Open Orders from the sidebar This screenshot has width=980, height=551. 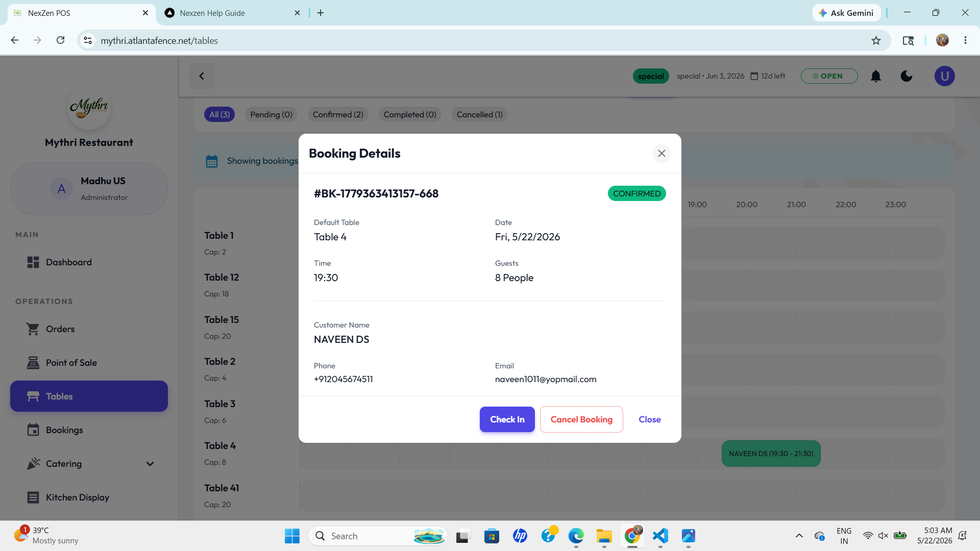(89, 329)
